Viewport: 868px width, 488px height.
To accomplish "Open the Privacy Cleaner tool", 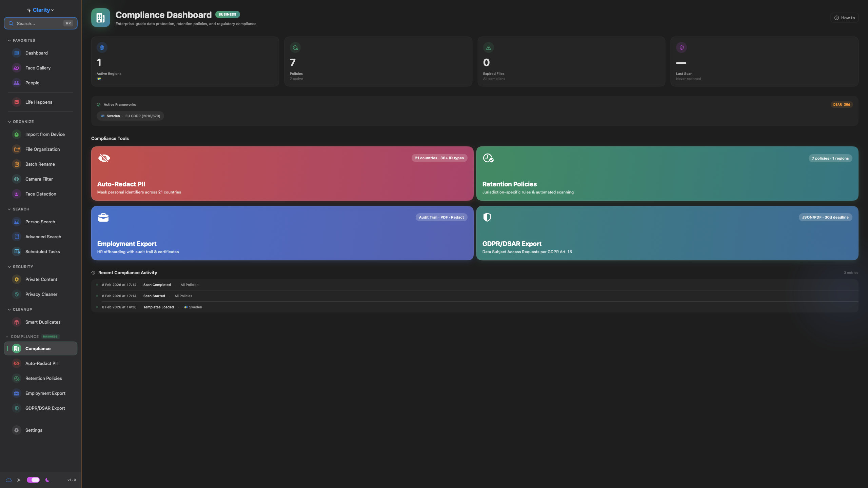I will tap(41, 294).
